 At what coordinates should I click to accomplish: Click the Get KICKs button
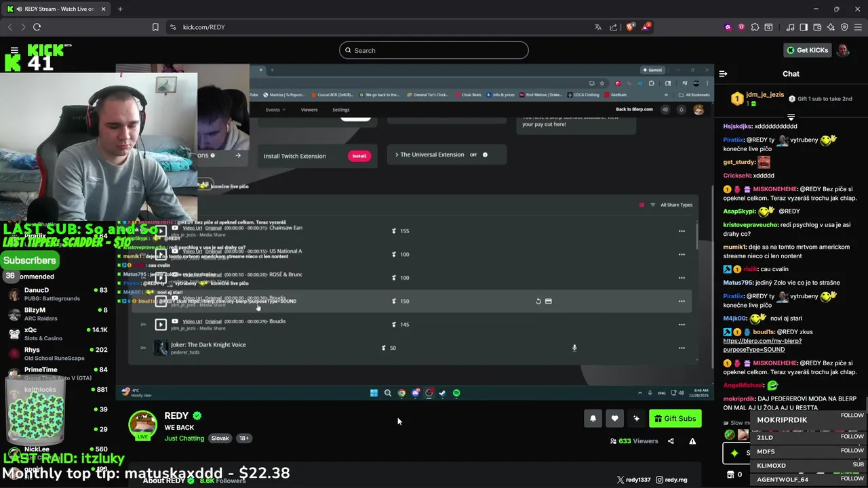807,50
